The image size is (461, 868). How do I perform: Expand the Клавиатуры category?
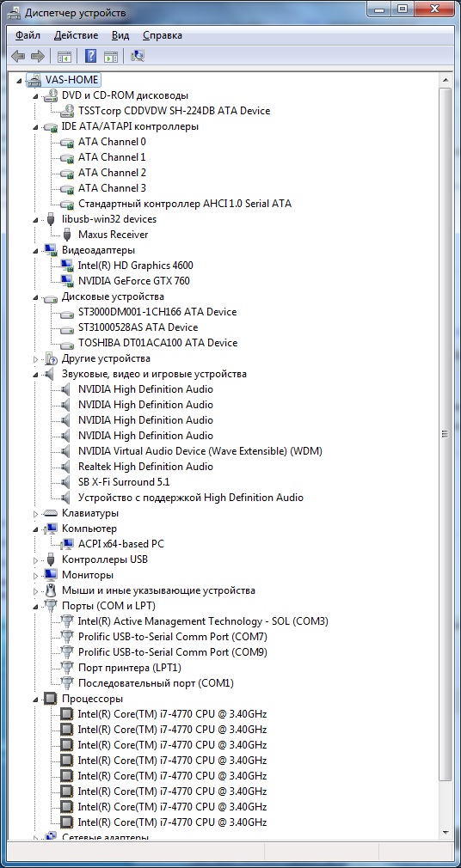[x=36, y=514]
